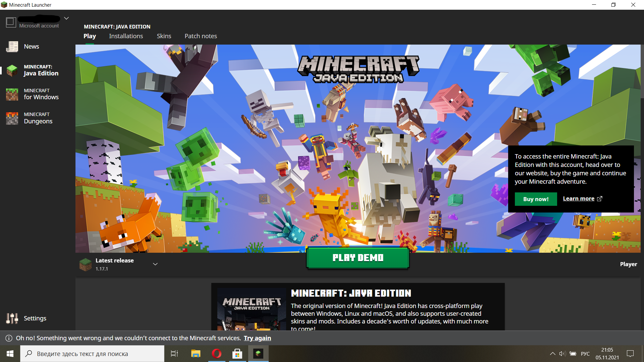Switch to the Skins tab
Screen dimensions: 644x362
(x=164, y=36)
